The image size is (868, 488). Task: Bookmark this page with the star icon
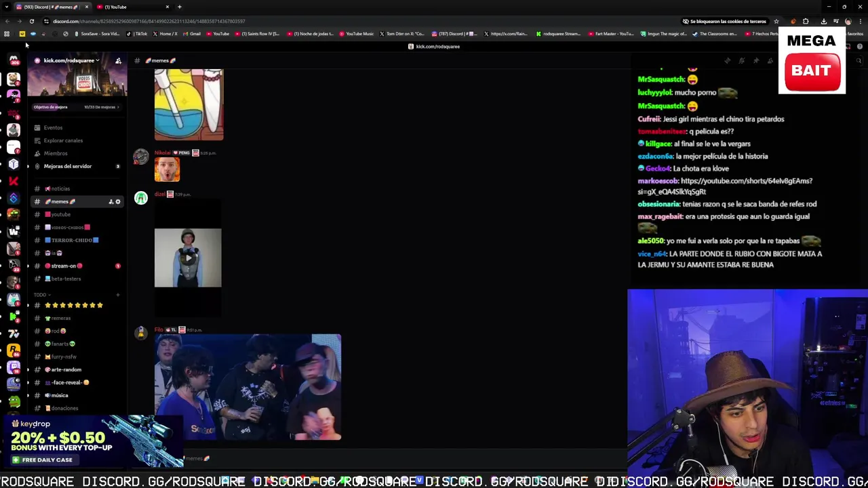[x=776, y=21]
